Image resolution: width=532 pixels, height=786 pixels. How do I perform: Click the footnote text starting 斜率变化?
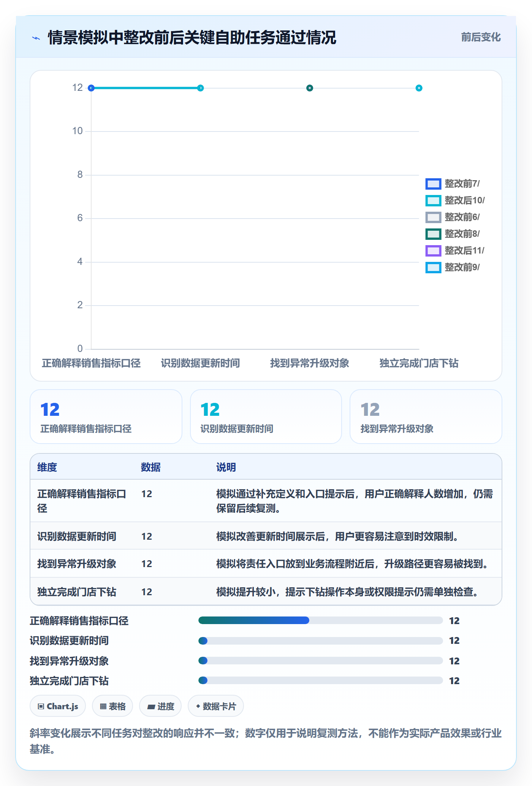266,741
